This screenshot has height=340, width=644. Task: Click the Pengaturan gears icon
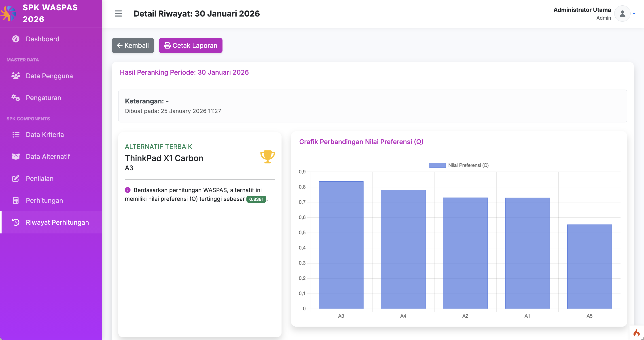[x=16, y=98]
